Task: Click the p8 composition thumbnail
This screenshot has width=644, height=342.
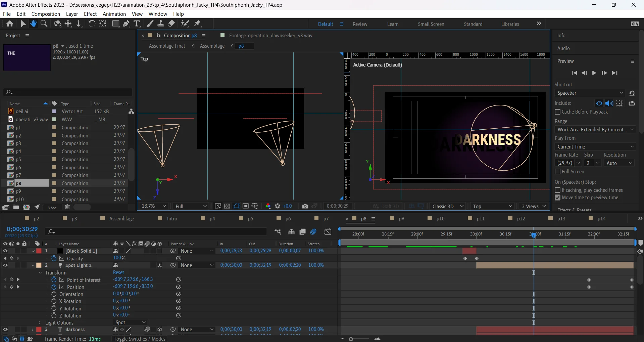Action: pos(27,57)
